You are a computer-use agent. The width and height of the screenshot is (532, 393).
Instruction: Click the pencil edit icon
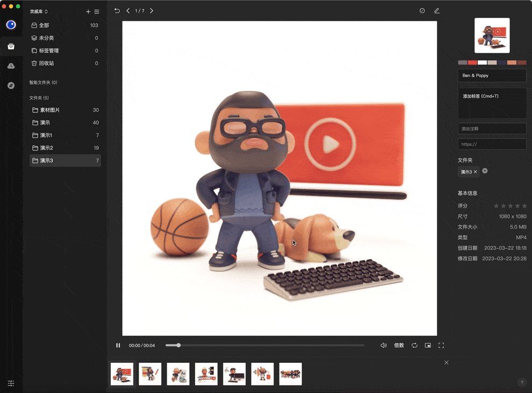(x=437, y=11)
